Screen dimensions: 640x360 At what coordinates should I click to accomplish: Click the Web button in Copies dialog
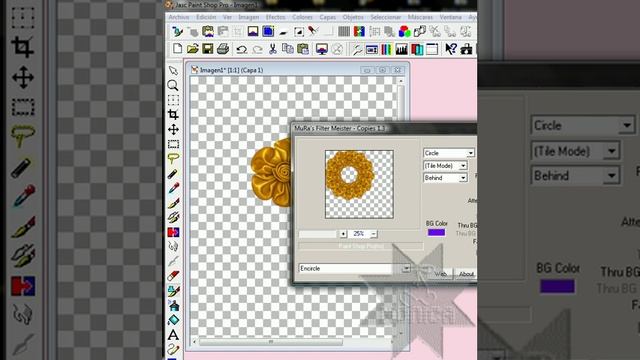click(x=440, y=274)
